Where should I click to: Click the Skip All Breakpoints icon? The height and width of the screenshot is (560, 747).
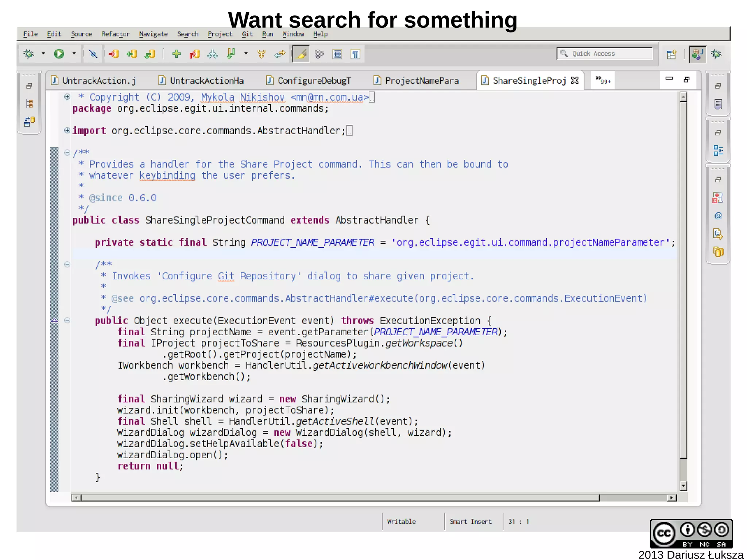[93, 54]
